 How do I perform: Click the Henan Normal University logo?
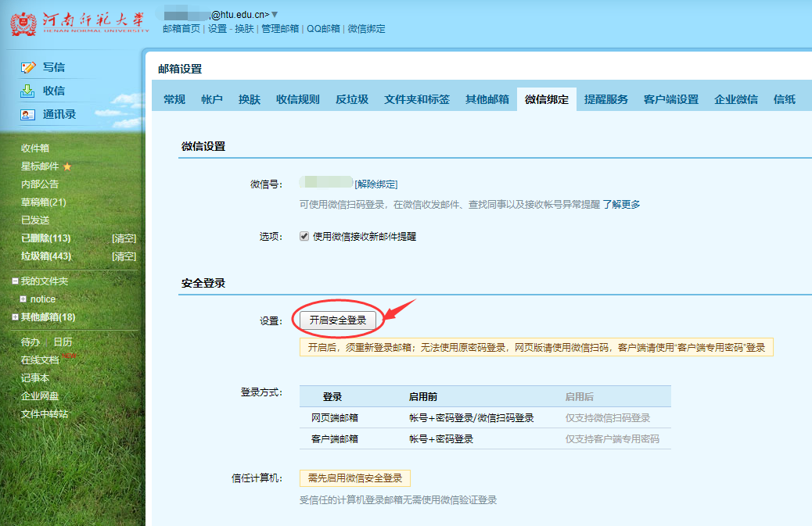pyautogui.click(x=78, y=21)
